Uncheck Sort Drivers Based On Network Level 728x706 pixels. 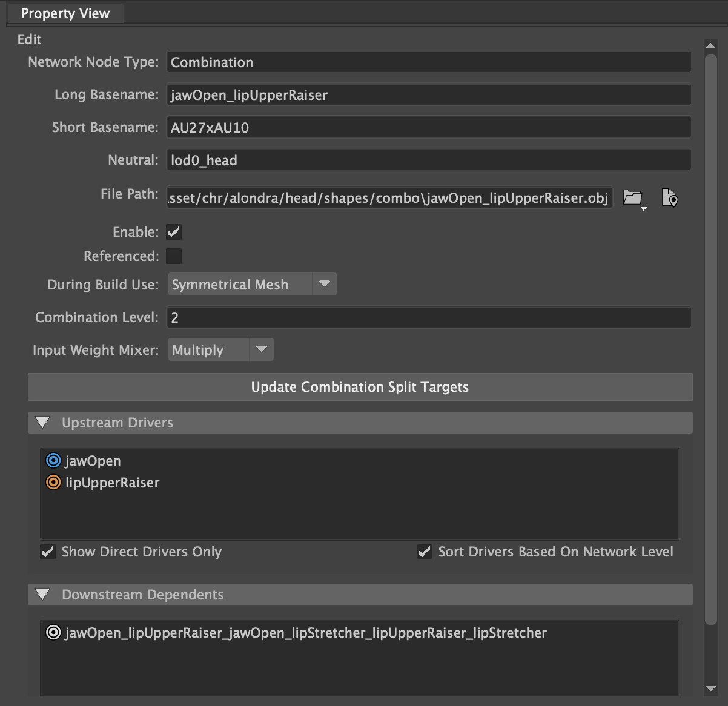[x=425, y=552]
